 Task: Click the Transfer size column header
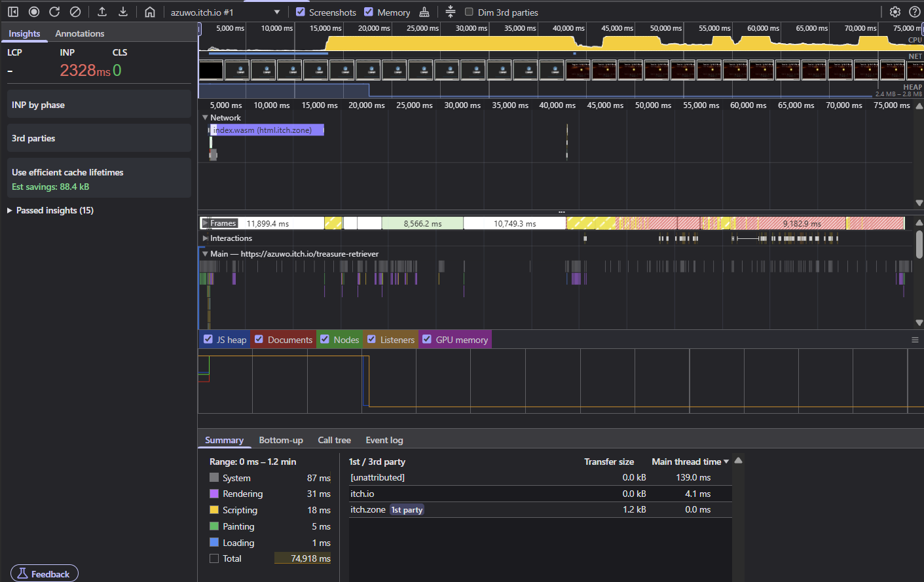pos(609,462)
